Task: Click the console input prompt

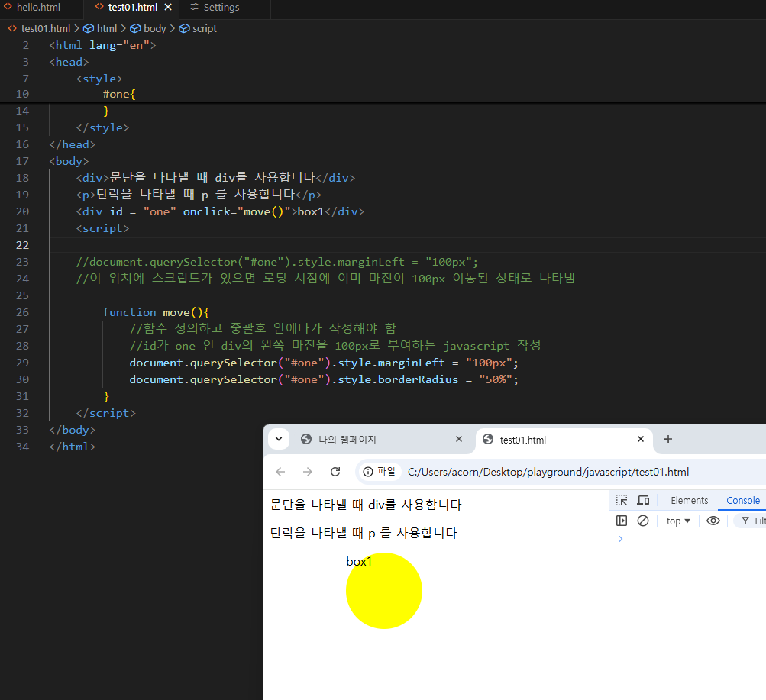Action: 689,539
